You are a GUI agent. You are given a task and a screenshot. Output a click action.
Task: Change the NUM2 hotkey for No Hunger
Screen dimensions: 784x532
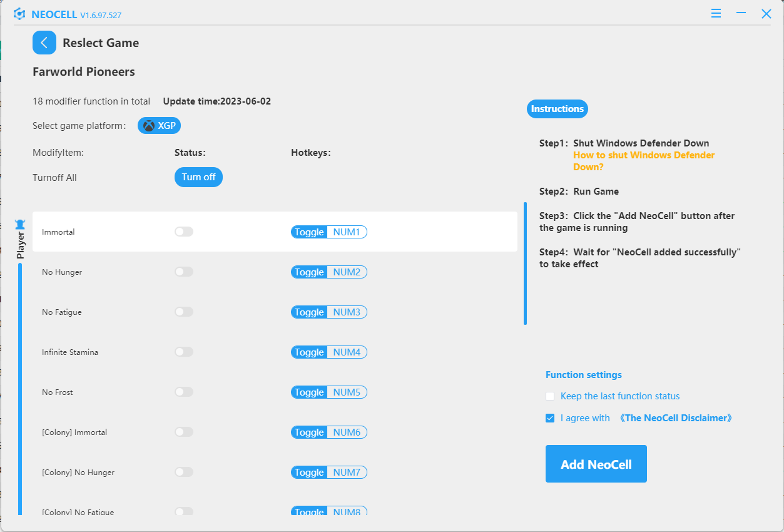(347, 272)
